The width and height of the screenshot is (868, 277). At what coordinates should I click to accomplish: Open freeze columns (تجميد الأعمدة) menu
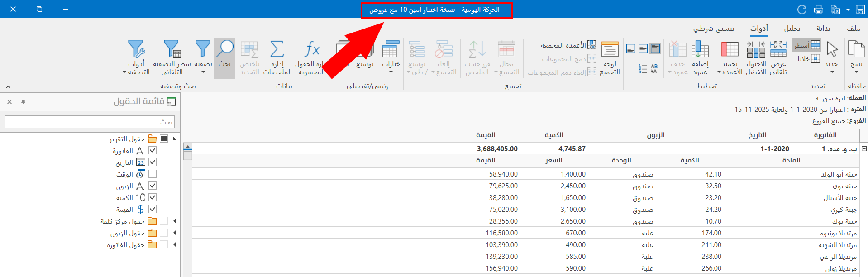pyautogui.click(x=730, y=58)
